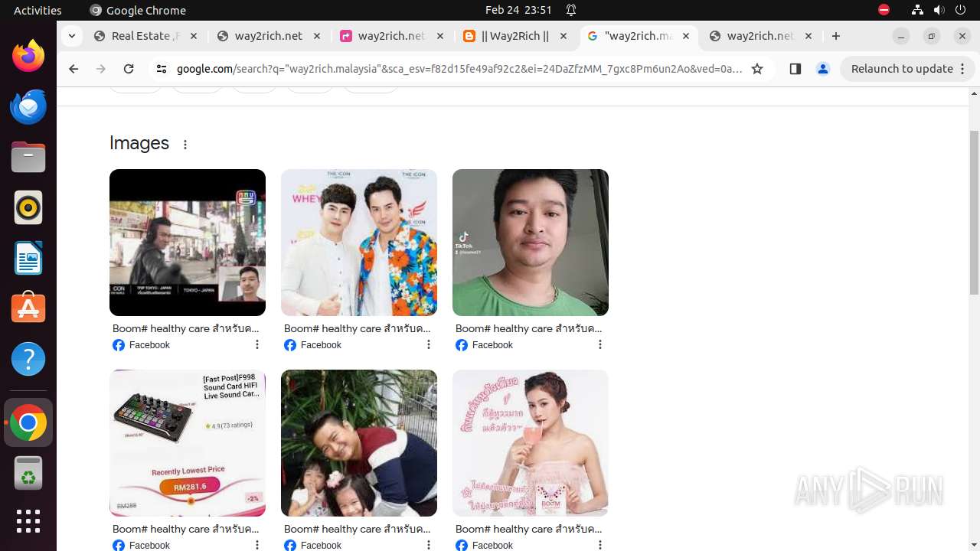The height and width of the screenshot is (551, 980).
Task: Click the Images section heading
Action: [139, 143]
